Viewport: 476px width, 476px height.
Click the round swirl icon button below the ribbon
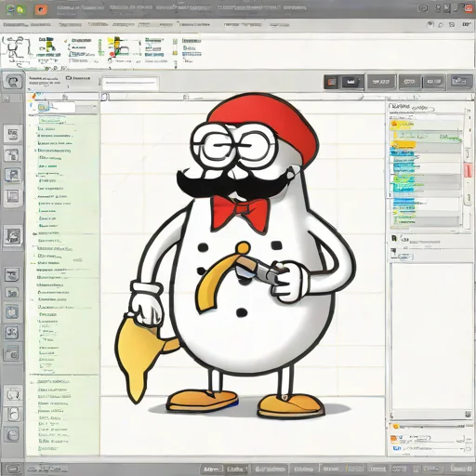click(13, 82)
